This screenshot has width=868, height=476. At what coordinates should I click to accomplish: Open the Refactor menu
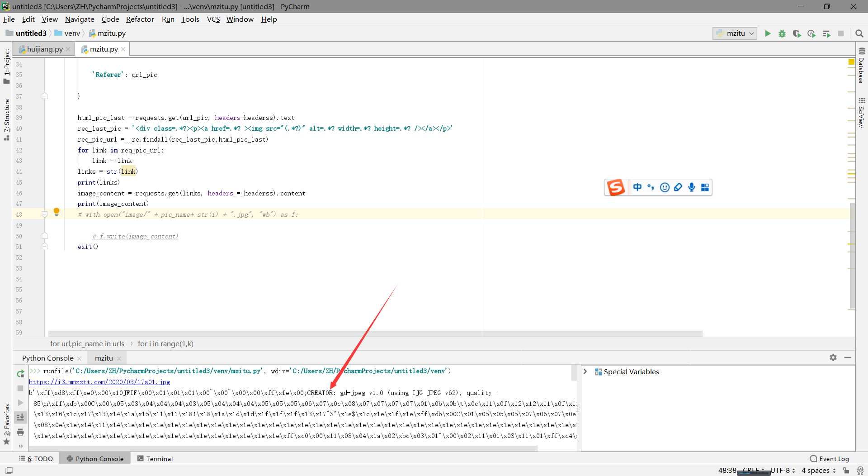(140, 19)
